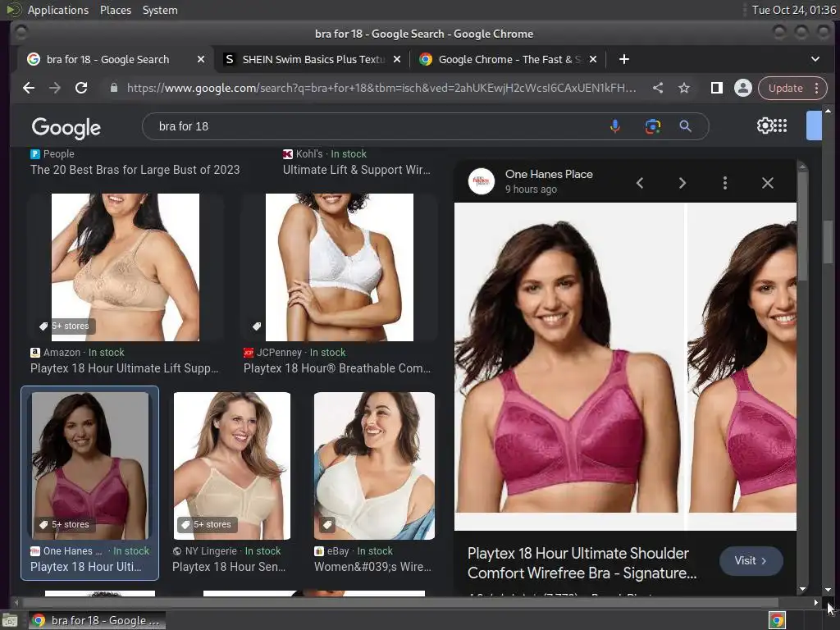The image size is (840, 630).
Task: Open preview panel more options menu
Action: (725, 183)
